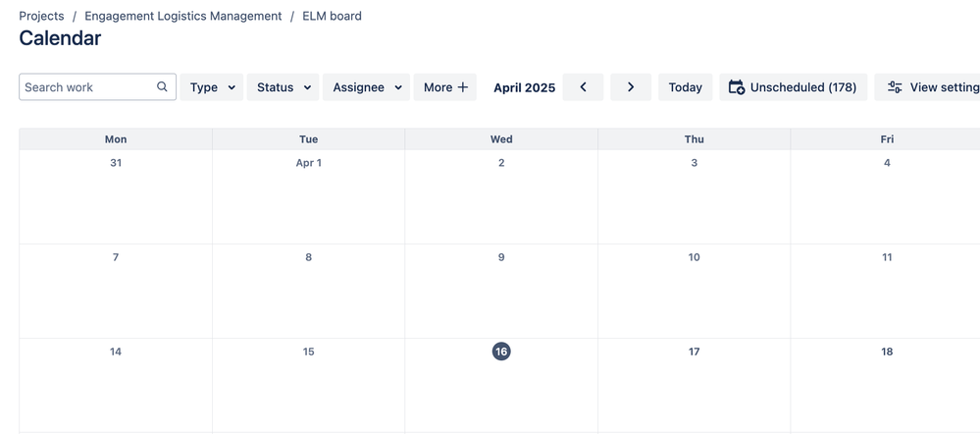Open the Type filter dropdown
The image size is (980, 434).
[212, 87]
